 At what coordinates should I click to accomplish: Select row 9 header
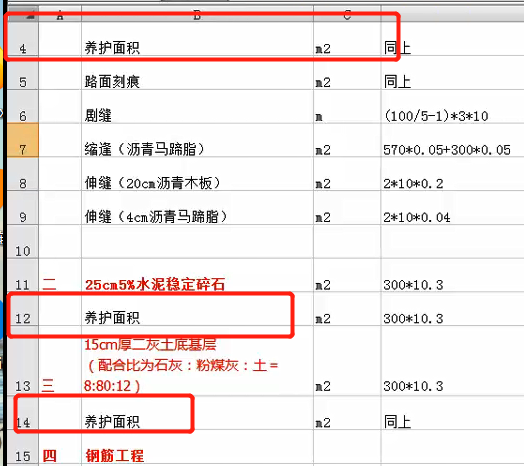coord(22,208)
